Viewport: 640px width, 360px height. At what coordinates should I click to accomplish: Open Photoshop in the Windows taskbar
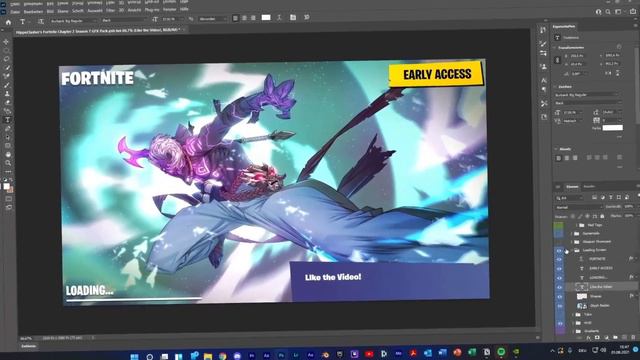(x=281, y=356)
